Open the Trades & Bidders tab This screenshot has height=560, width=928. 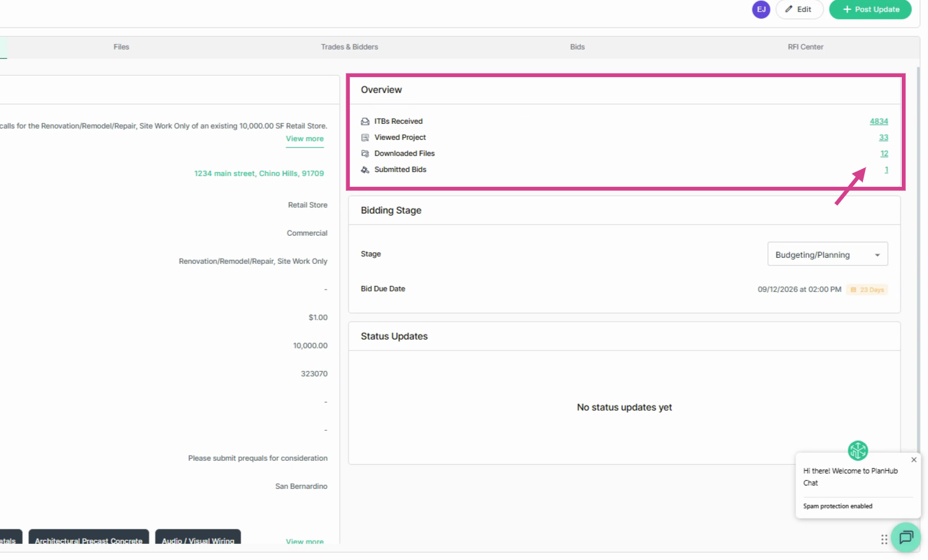point(350,47)
